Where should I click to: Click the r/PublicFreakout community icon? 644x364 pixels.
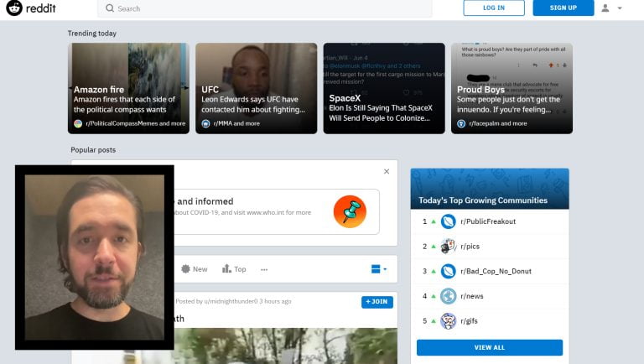(x=448, y=221)
